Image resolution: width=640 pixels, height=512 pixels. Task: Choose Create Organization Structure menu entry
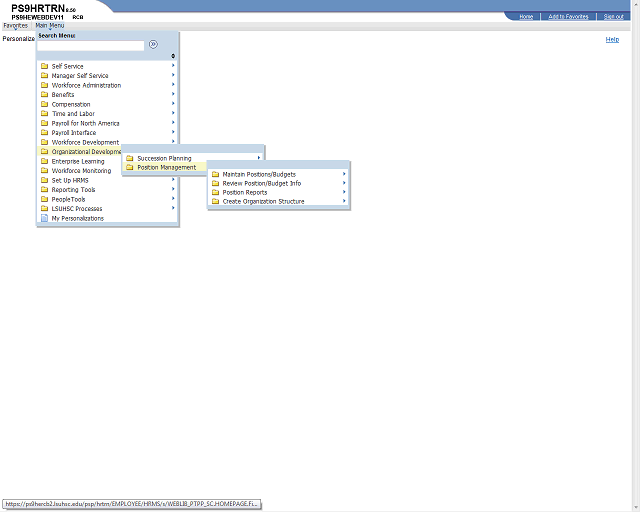(x=263, y=201)
